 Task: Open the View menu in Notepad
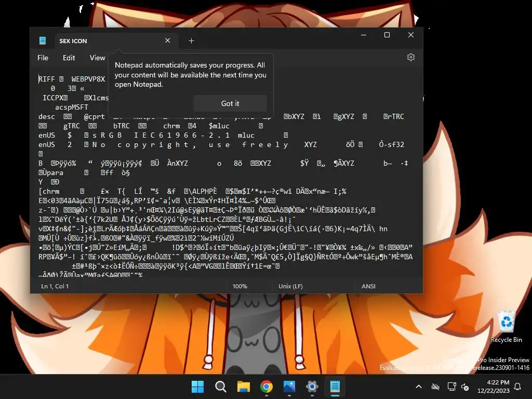click(x=97, y=58)
